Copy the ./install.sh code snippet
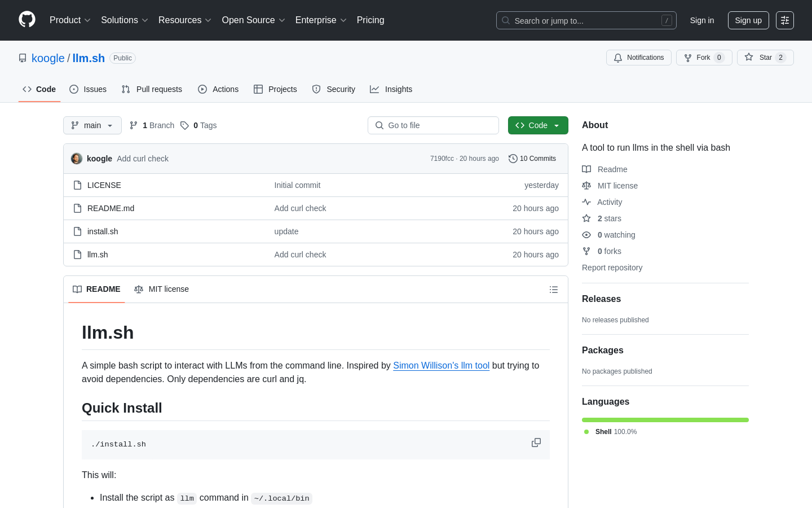Screen dimensions: 812x508 (x=536, y=443)
